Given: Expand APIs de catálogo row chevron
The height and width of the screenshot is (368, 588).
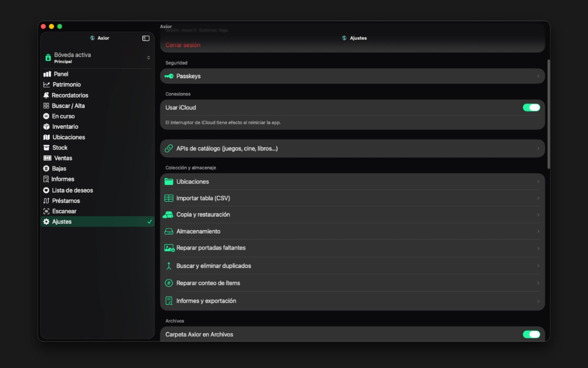Looking at the screenshot, I should (538, 148).
